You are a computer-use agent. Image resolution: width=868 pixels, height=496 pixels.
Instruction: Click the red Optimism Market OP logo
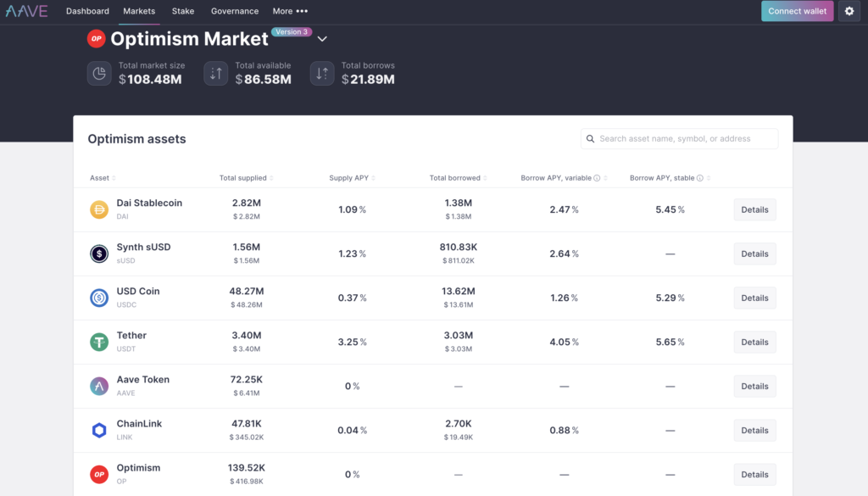click(97, 39)
